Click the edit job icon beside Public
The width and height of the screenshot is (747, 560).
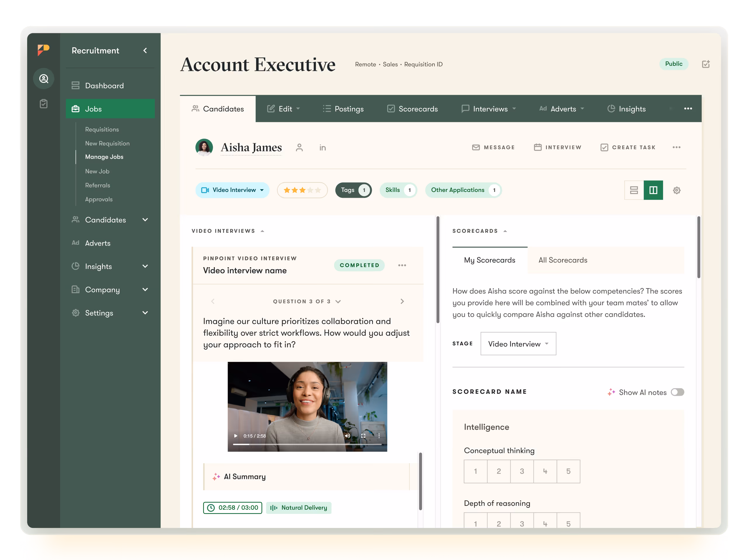click(706, 64)
